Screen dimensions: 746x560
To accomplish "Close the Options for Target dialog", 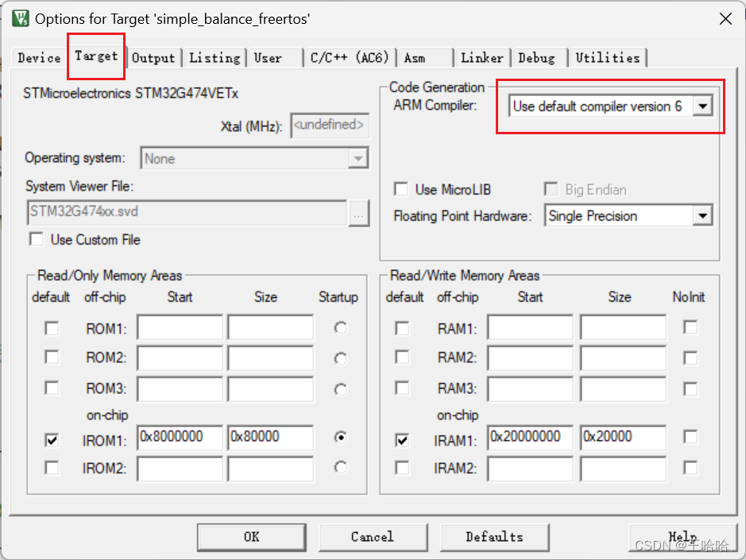I will pos(725,19).
